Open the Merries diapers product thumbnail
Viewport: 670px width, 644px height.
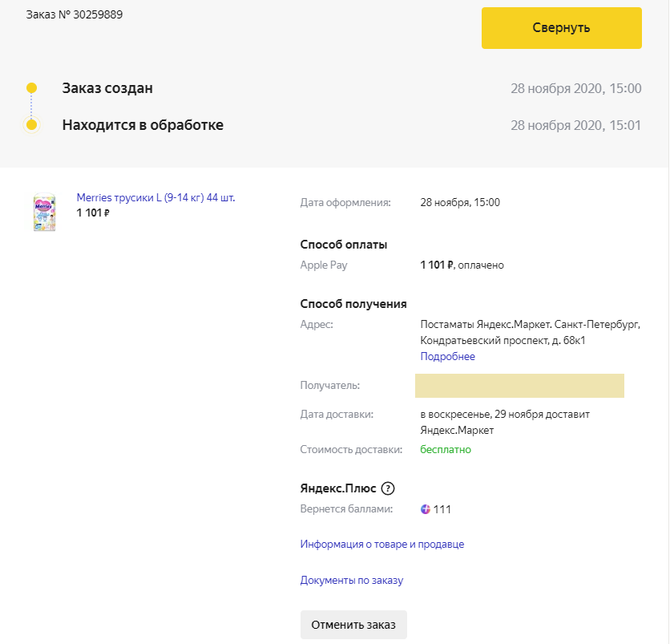44,212
